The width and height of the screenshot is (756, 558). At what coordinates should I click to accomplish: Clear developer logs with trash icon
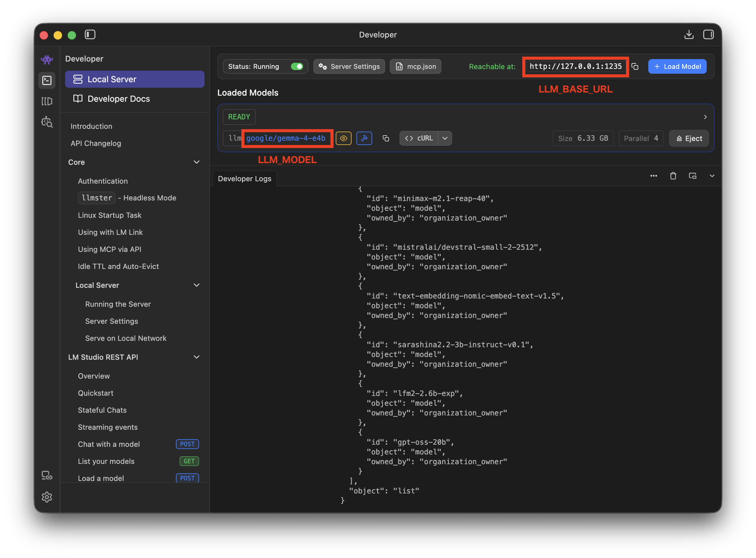tap(673, 176)
